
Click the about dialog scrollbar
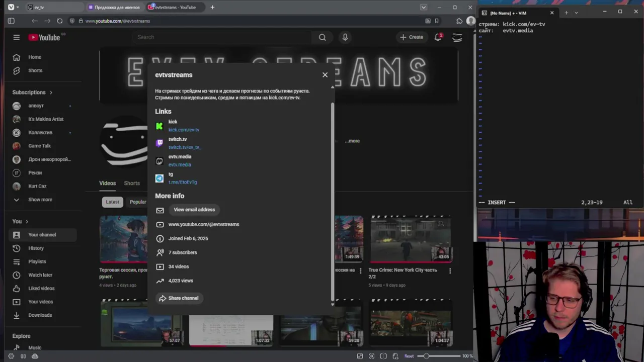332,201
